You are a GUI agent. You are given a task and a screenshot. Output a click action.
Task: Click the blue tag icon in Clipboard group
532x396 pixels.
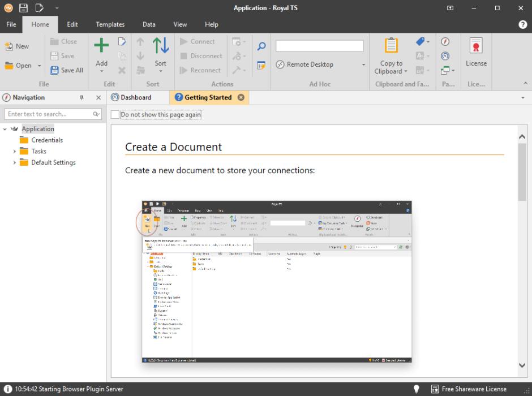(420, 41)
